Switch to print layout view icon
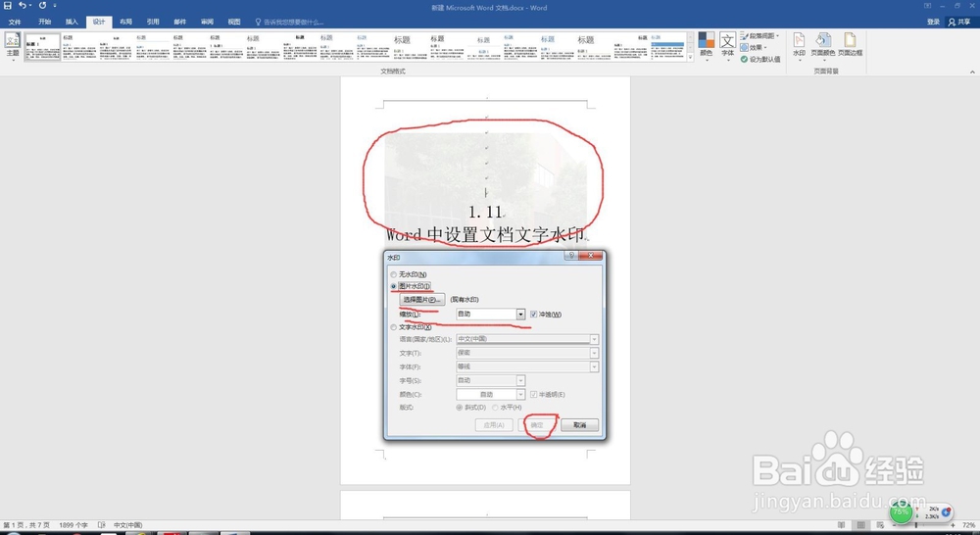This screenshot has width=980, height=535. 860,525
